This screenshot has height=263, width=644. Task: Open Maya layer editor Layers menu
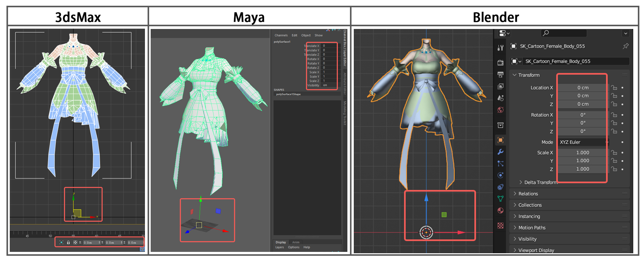(x=280, y=247)
